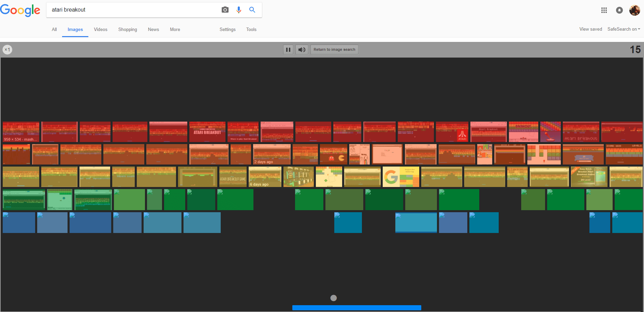Open the News tab
The image size is (644, 312).
click(153, 30)
